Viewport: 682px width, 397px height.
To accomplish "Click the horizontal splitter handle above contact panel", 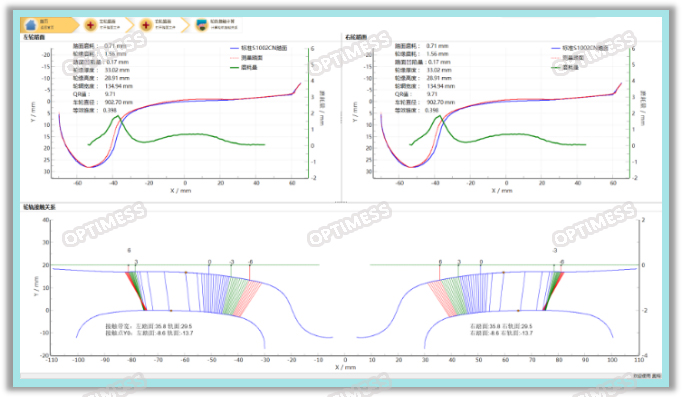I will (341, 202).
